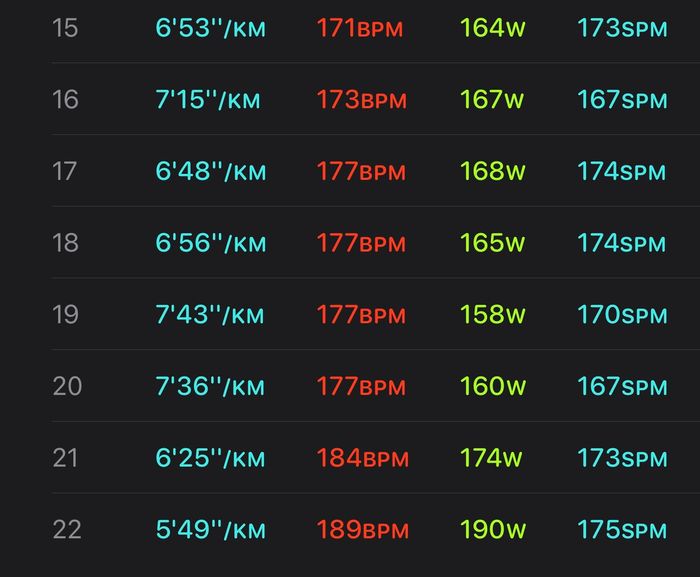
Task: Select the 168W power in split 17
Action: pyautogui.click(x=493, y=171)
